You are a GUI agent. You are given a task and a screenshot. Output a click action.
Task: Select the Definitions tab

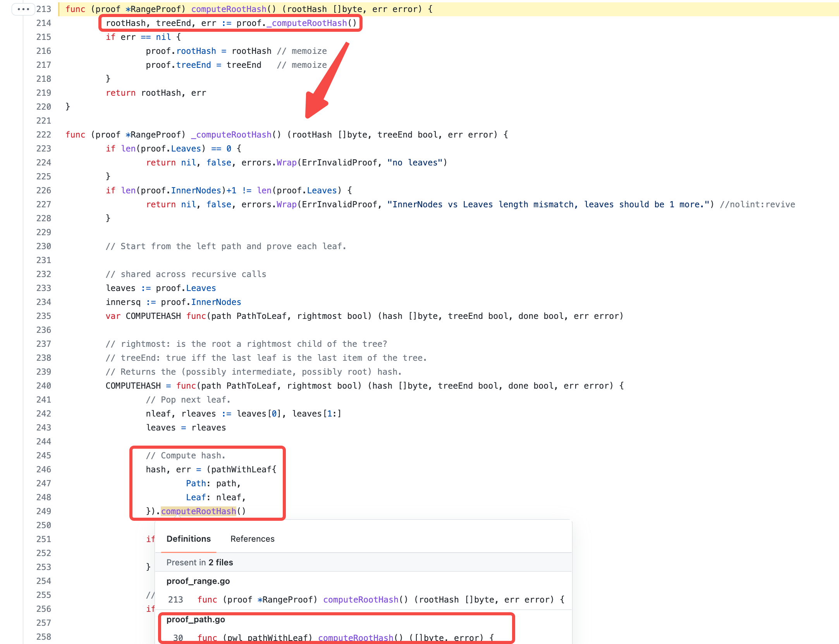pos(189,539)
